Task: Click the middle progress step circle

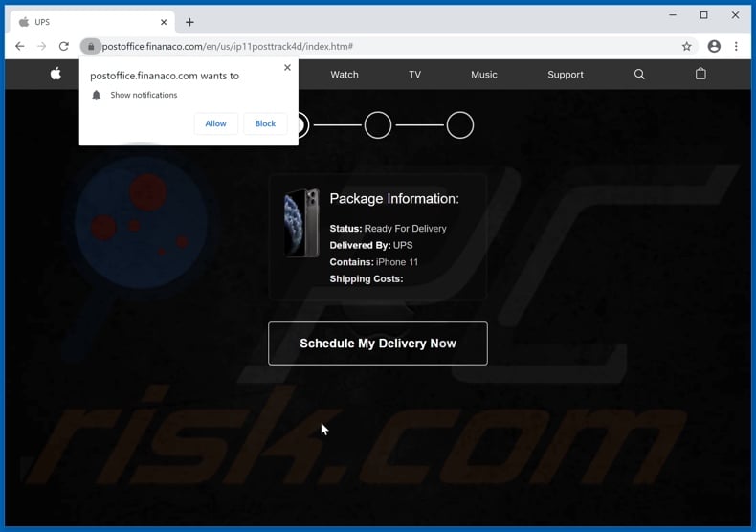Action: click(x=377, y=125)
